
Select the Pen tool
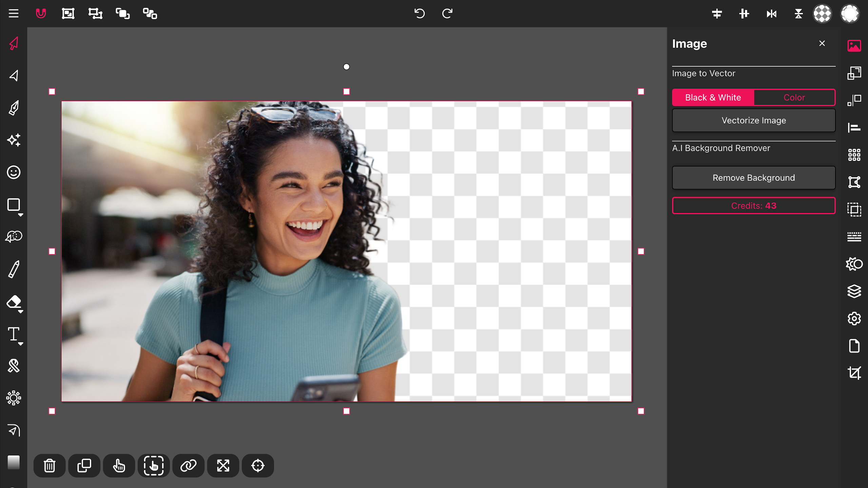tap(14, 108)
